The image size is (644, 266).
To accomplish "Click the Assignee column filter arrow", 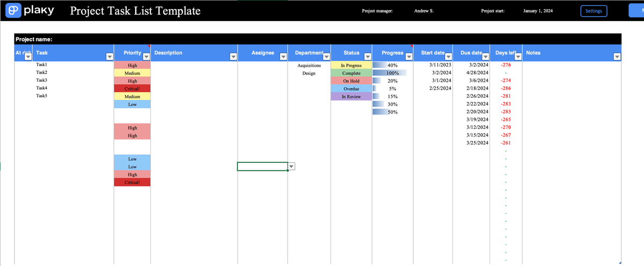I will [x=283, y=56].
